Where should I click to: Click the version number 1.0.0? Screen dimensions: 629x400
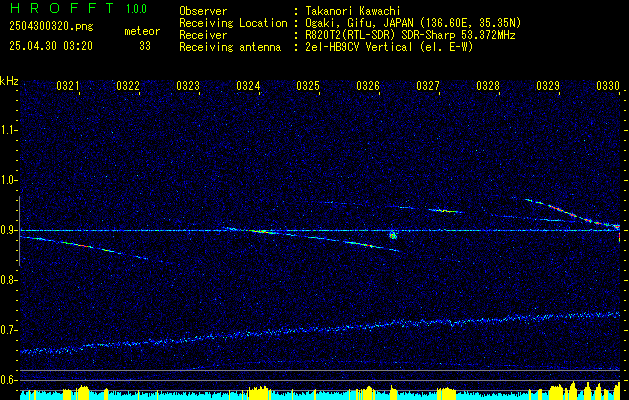tap(136, 9)
